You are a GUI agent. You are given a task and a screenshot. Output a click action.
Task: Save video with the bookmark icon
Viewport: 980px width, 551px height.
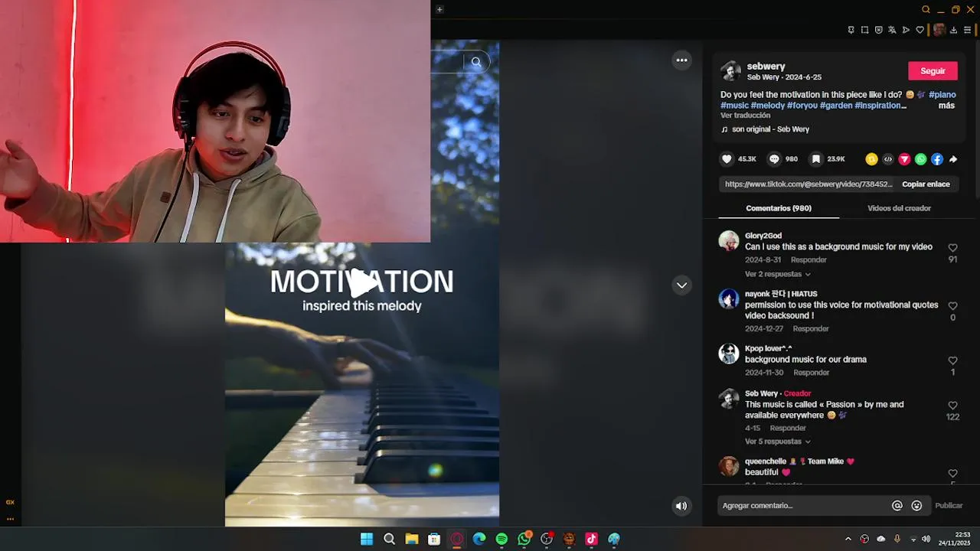(816, 159)
